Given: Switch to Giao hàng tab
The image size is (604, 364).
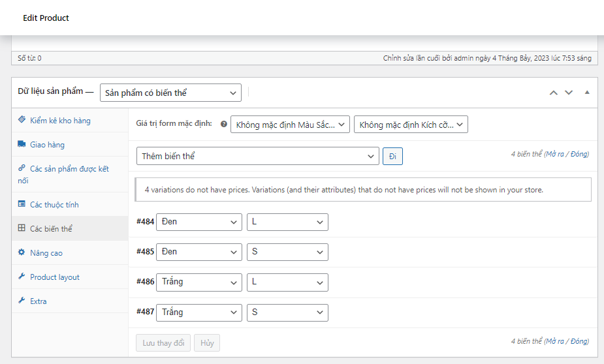Looking at the screenshot, I should point(70,144).
